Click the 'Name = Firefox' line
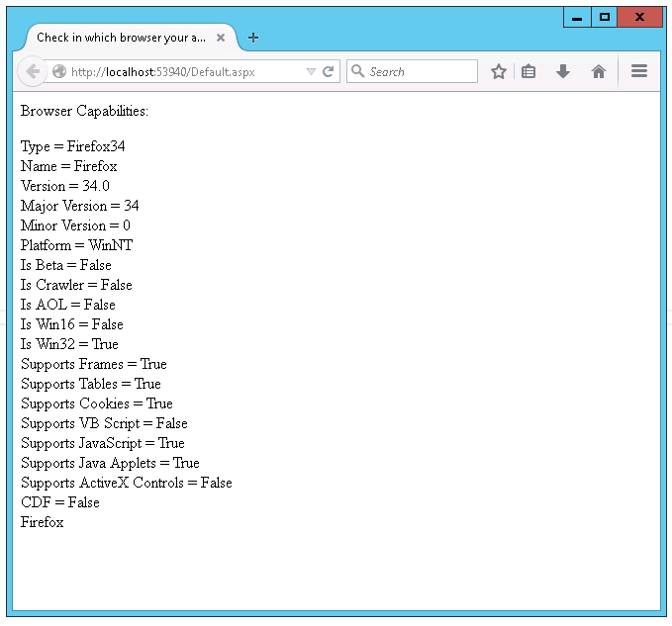Image resolution: width=672 pixels, height=626 pixels. point(69,166)
